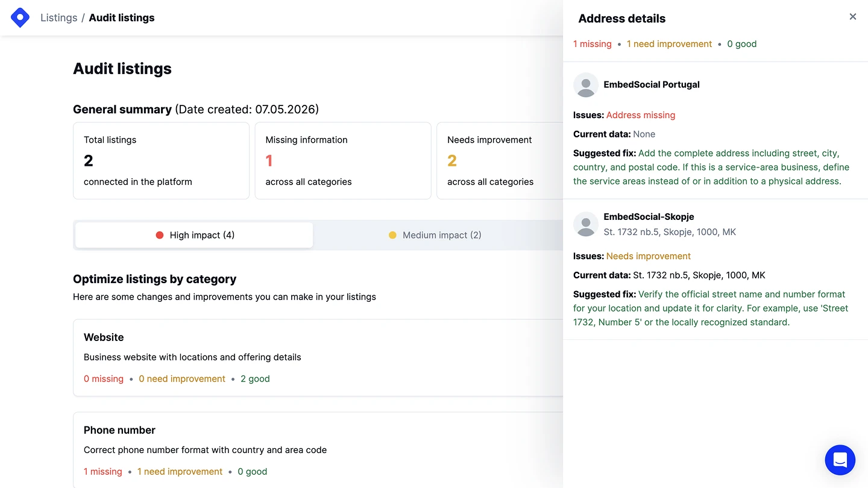Click the Address details panel title
This screenshot has width=868, height=488.
pos(622,19)
